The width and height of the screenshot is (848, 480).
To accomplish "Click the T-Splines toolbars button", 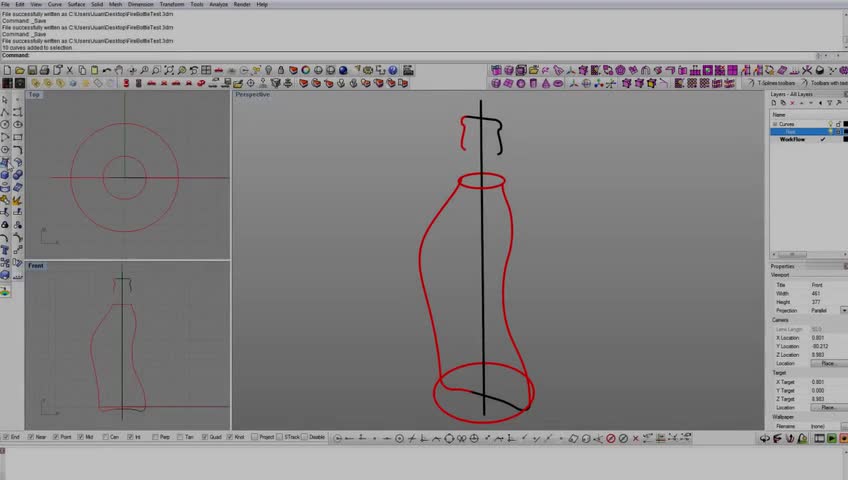I will (x=772, y=83).
